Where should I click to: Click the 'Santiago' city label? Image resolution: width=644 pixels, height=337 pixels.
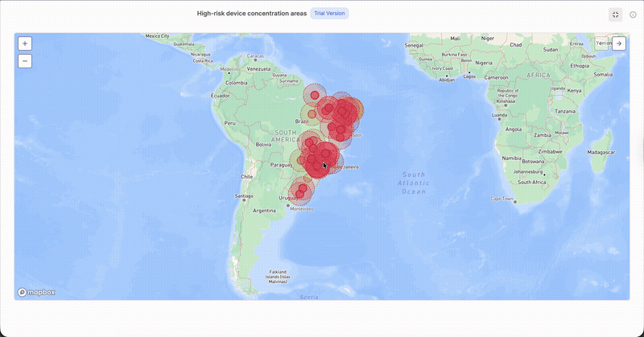[x=244, y=196]
